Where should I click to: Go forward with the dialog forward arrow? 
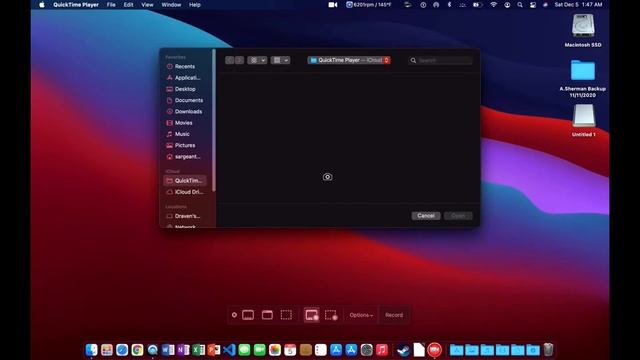240,60
